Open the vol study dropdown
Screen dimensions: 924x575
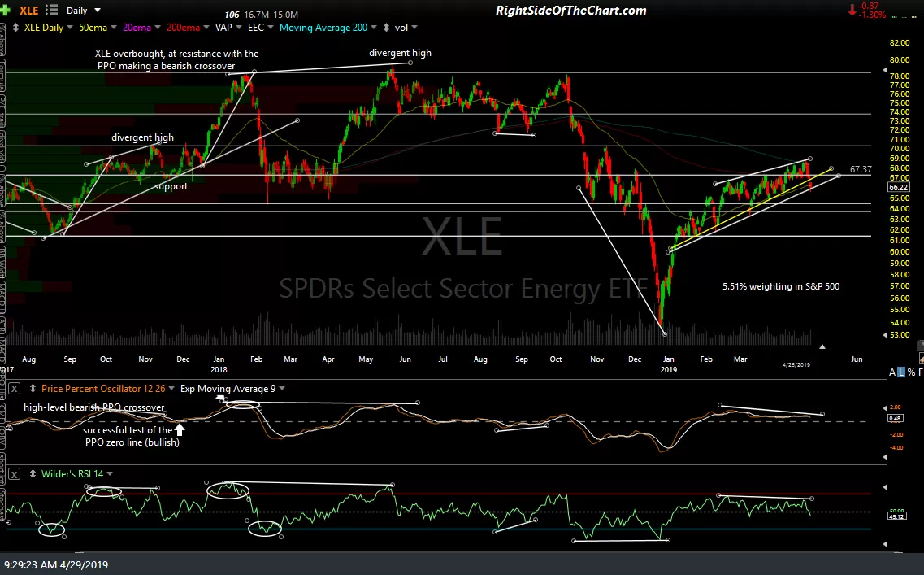[x=414, y=27]
